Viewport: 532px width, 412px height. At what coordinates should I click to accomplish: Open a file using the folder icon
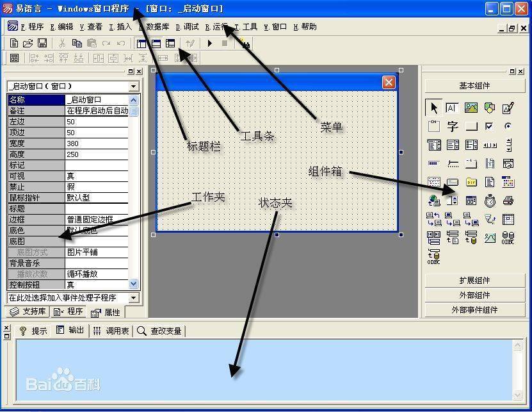[x=28, y=43]
